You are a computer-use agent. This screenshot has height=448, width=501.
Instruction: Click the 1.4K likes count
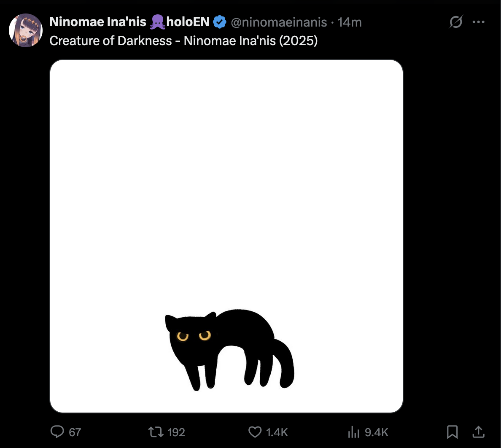pos(277,432)
